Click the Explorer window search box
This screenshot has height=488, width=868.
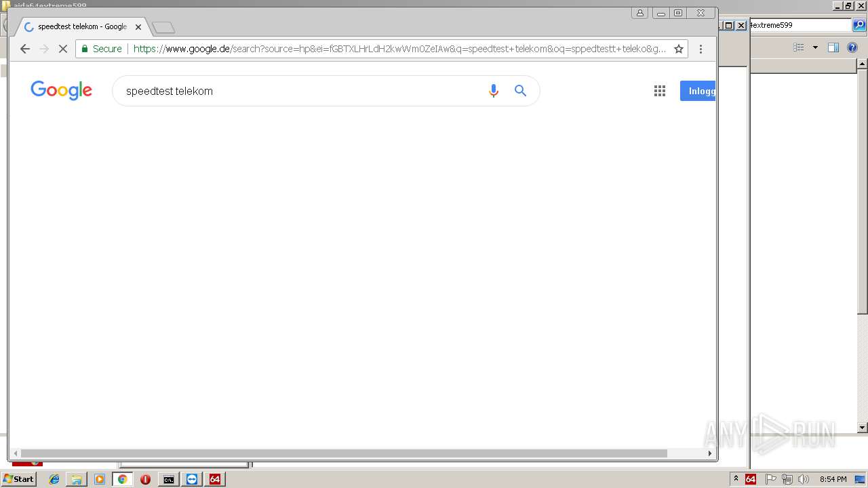(x=801, y=25)
